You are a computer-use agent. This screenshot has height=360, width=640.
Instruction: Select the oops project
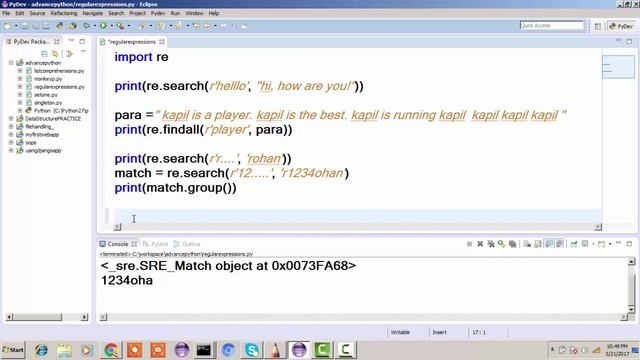click(x=31, y=142)
